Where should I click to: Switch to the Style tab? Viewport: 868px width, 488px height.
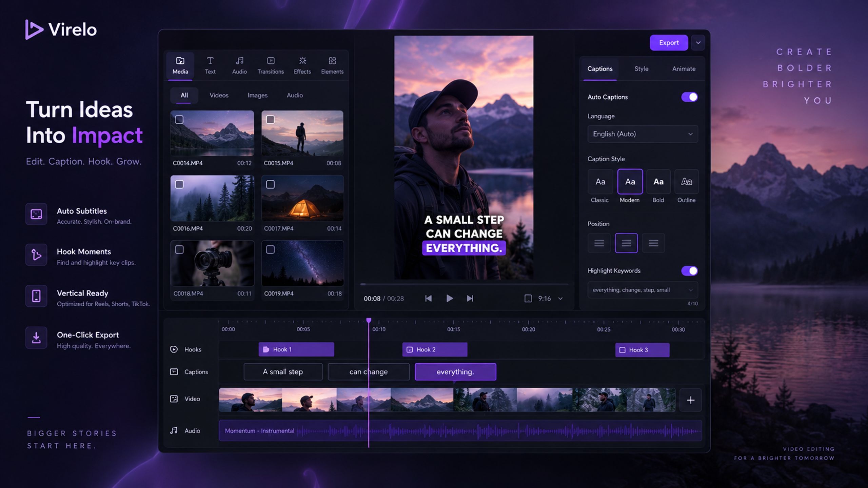[641, 69]
